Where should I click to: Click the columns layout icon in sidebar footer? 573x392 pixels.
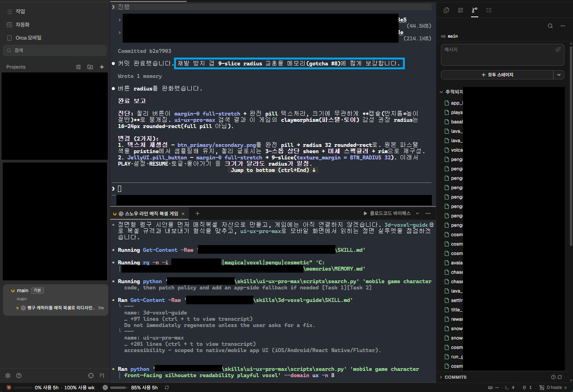102,376
